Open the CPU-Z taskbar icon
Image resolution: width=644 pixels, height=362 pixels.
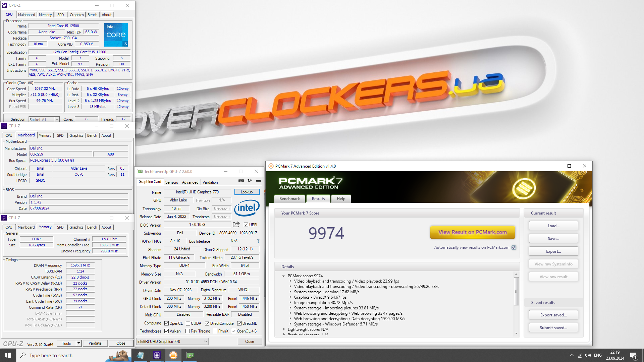coord(157,355)
